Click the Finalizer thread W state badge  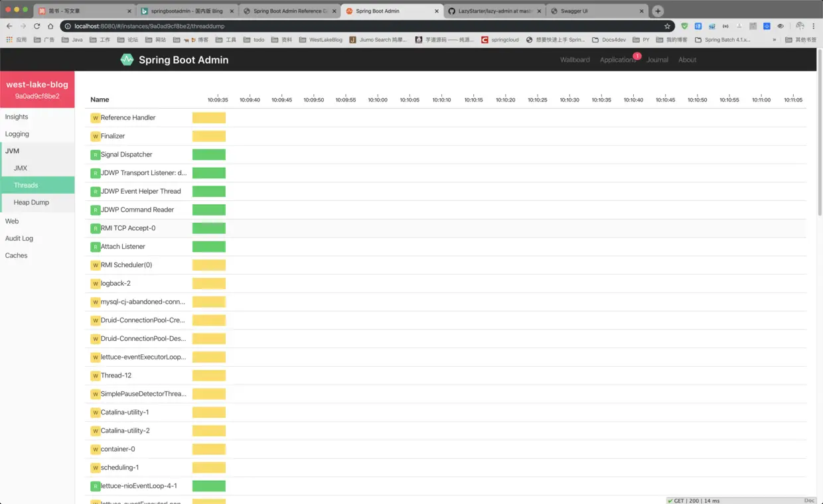click(x=95, y=137)
